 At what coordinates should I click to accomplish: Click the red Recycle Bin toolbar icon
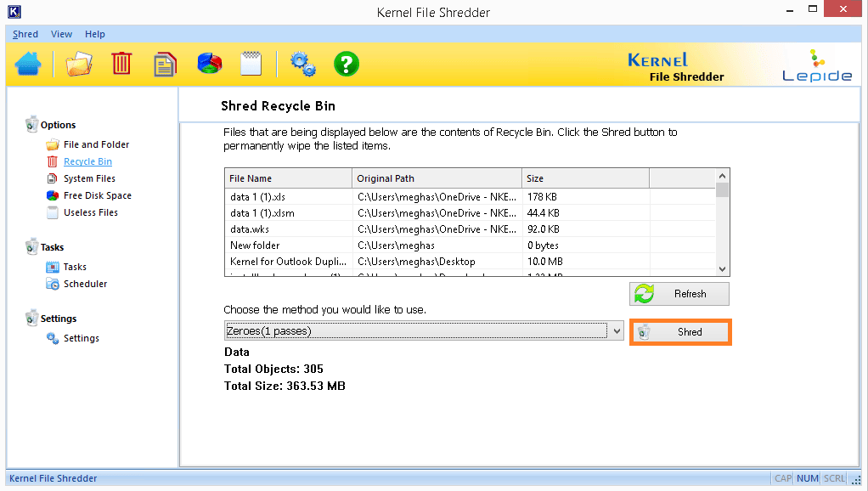121,64
